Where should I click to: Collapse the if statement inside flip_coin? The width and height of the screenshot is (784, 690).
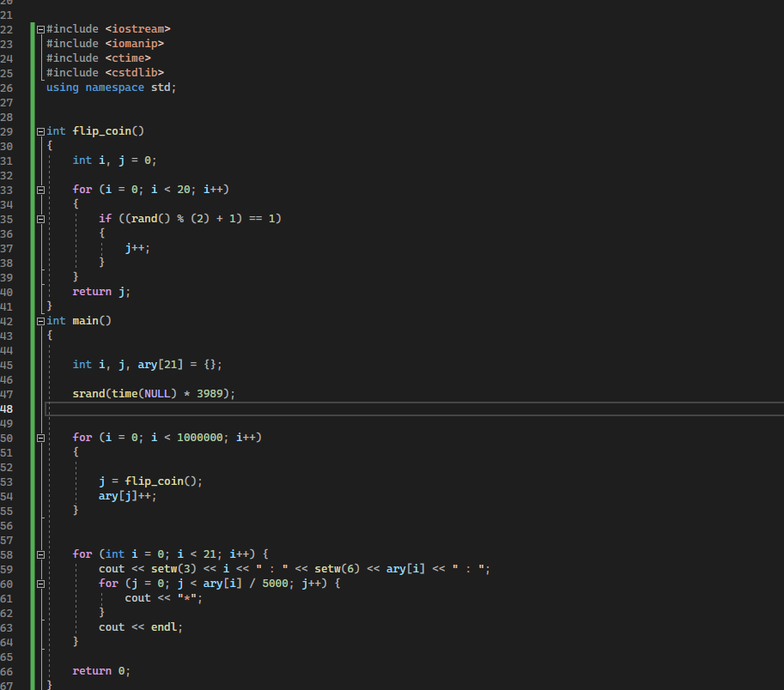pyautogui.click(x=40, y=218)
